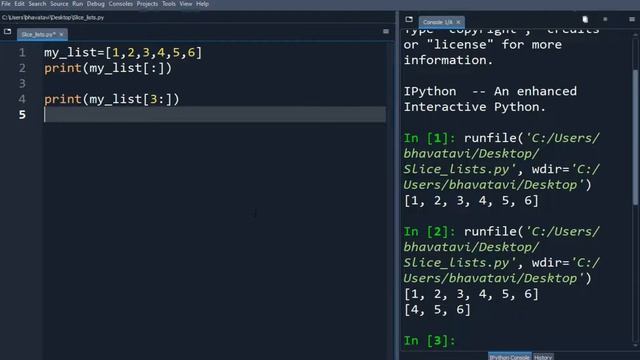
Task: Select the Slice_lists.py editor tab
Action: click(x=38, y=34)
